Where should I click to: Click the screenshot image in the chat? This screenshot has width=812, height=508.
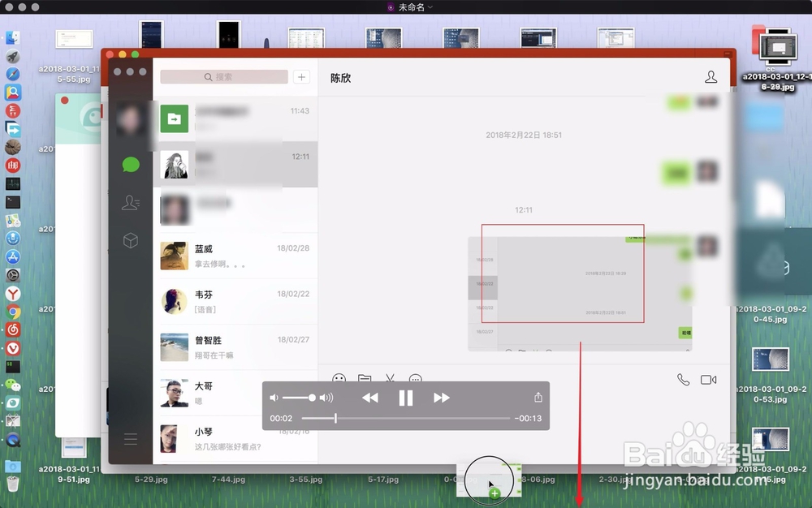[580, 294]
